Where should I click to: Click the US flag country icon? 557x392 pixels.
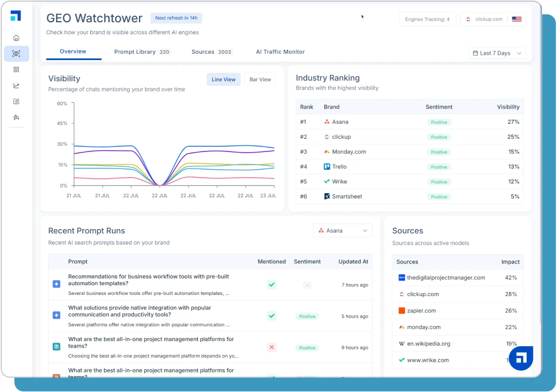[x=516, y=19]
